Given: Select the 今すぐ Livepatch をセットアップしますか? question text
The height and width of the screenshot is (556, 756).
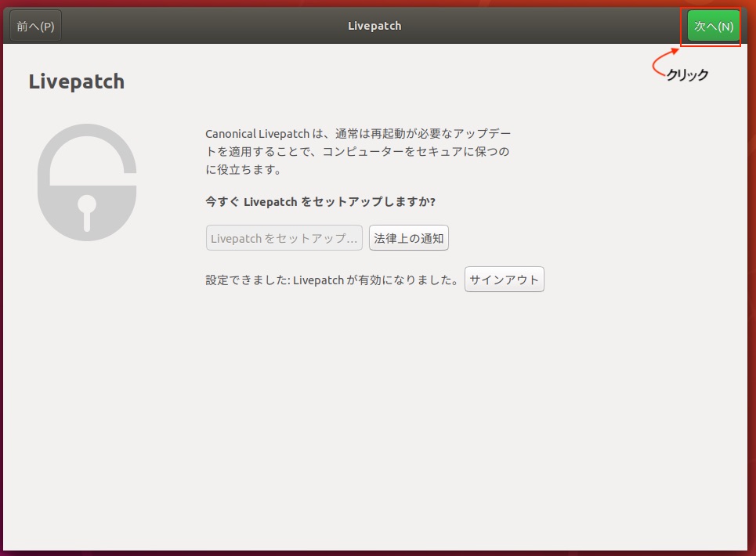Looking at the screenshot, I should pyautogui.click(x=320, y=202).
